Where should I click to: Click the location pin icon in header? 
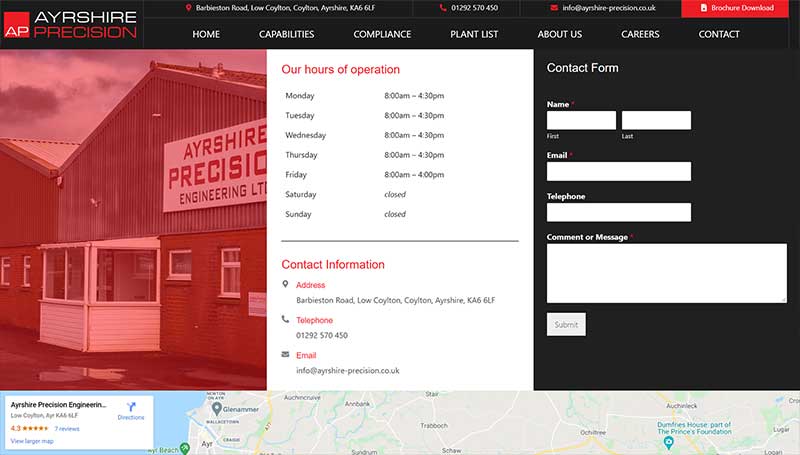188,8
